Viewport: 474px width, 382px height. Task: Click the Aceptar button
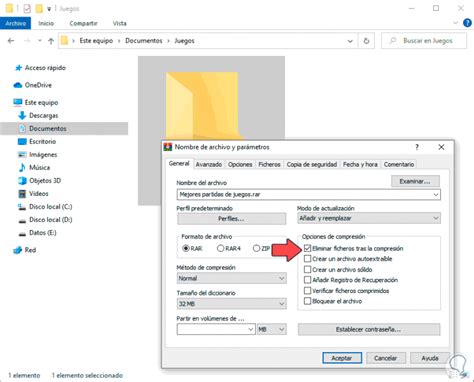[x=342, y=358]
